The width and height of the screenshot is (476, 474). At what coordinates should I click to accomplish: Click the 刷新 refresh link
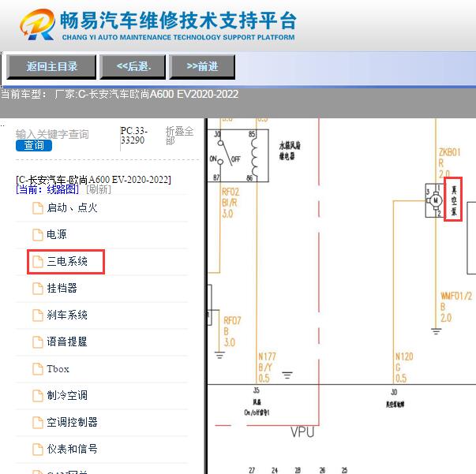pos(99,189)
